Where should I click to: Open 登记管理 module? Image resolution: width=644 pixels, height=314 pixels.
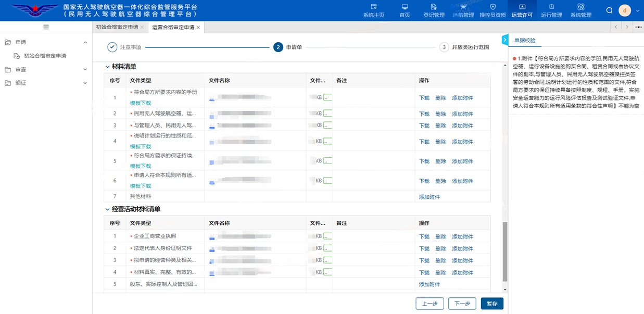point(434,10)
